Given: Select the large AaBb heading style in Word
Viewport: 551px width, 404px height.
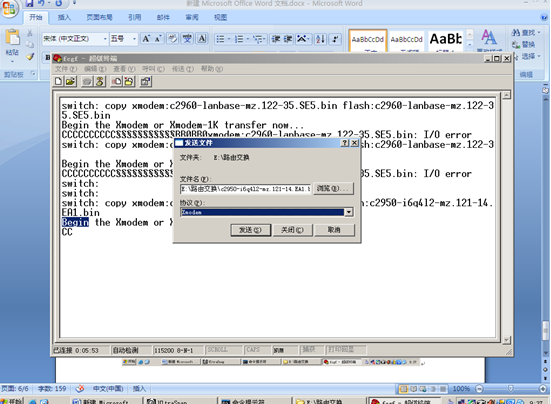Looking at the screenshot, I should pos(446,40).
